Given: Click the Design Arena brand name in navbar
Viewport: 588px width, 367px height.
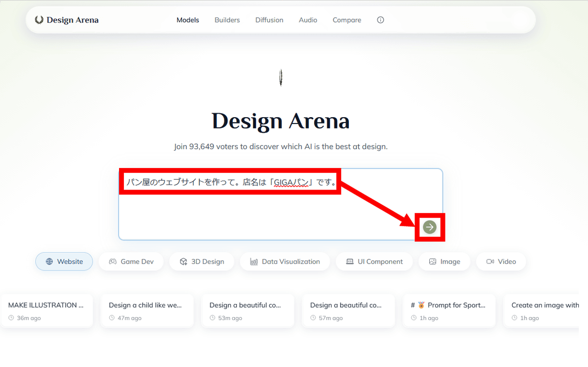Looking at the screenshot, I should [x=73, y=20].
